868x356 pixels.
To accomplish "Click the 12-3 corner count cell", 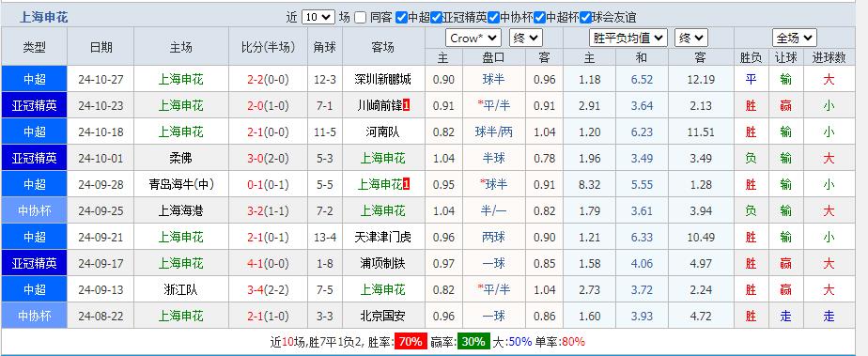I will [x=325, y=79].
